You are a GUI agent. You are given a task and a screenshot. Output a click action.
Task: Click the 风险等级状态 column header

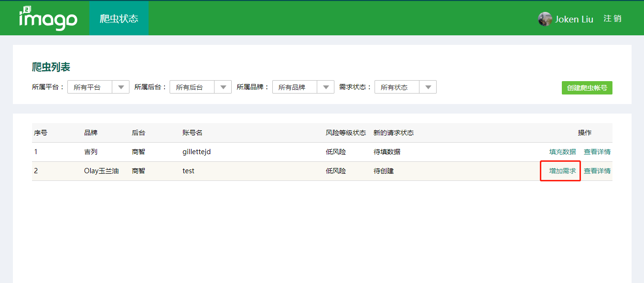[x=346, y=133]
